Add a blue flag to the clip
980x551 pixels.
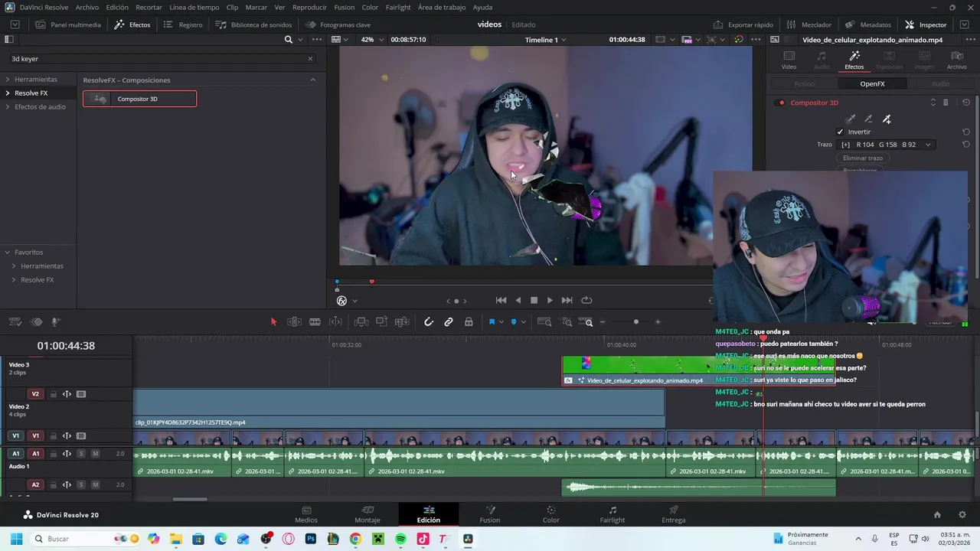coord(492,322)
